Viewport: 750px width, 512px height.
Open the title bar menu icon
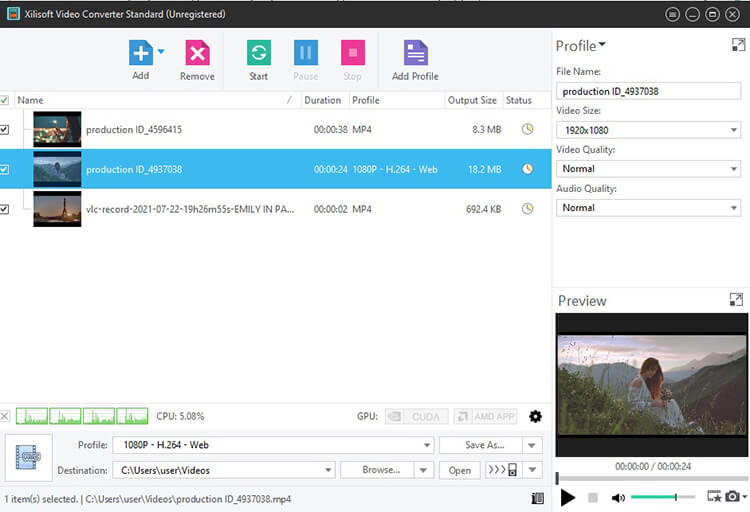tap(672, 14)
